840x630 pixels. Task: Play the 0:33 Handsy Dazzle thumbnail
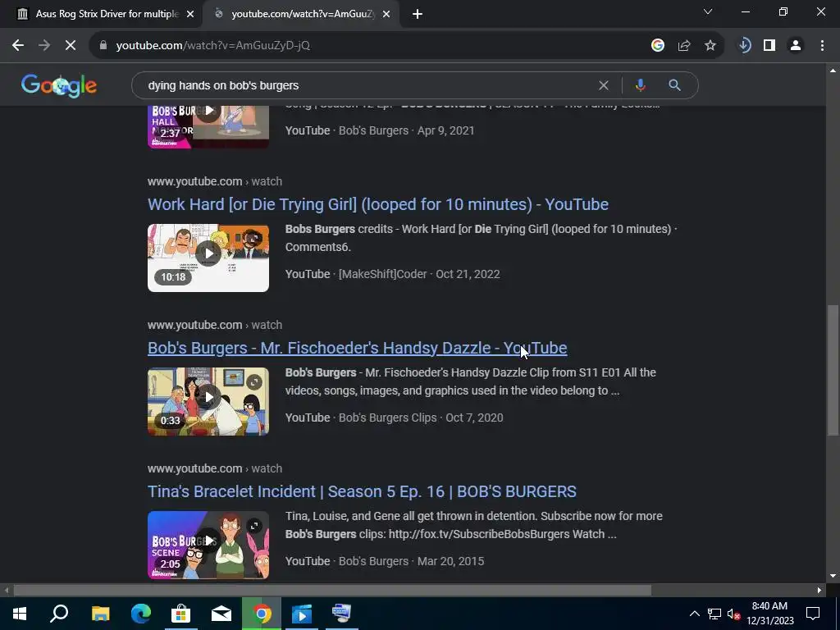coord(208,401)
